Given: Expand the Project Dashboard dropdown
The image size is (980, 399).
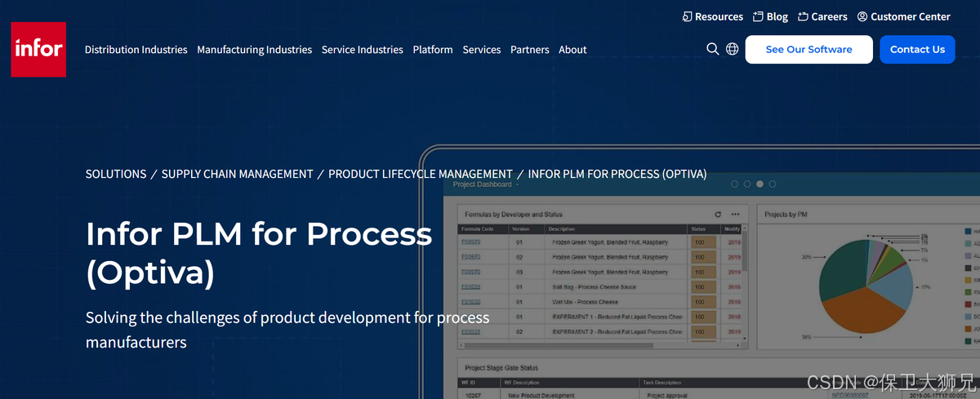Looking at the screenshot, I should point(486,184).
